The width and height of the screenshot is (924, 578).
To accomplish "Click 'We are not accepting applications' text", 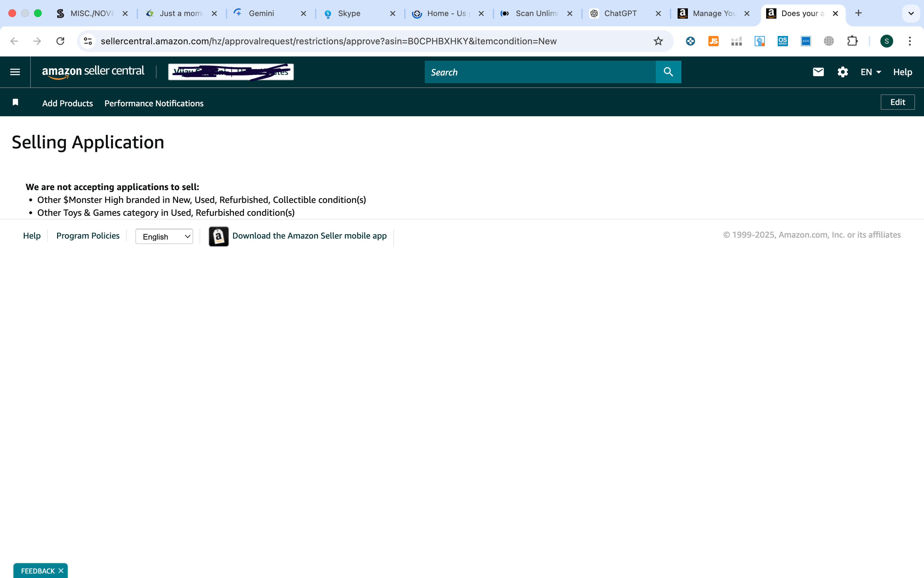I will 112,187.
